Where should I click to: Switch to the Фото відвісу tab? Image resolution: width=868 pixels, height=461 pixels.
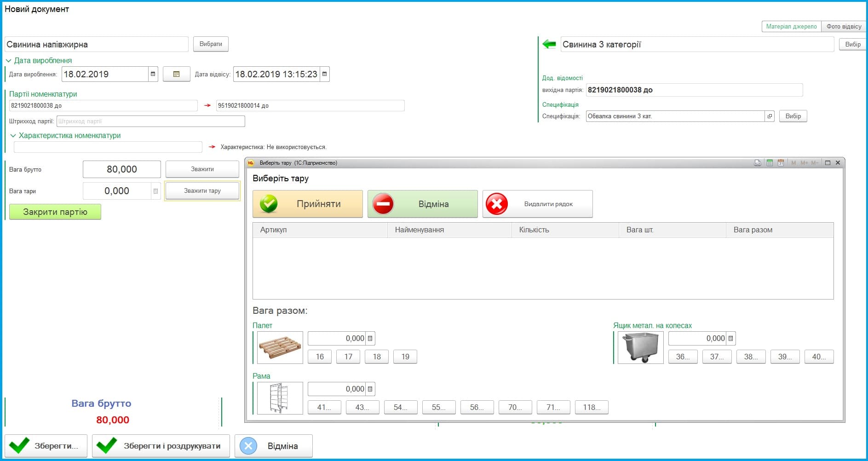click(844, 26)
